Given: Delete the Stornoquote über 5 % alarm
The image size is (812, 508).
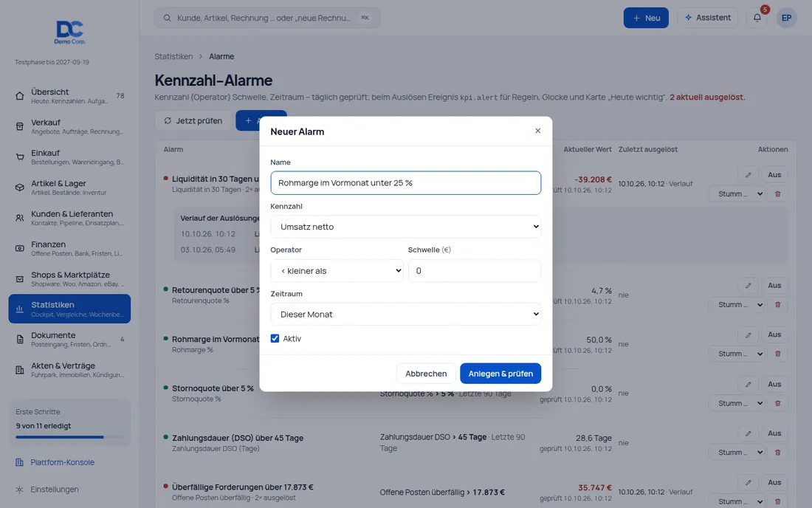Looking at the screenshot, I should click(x=777, y=403).
